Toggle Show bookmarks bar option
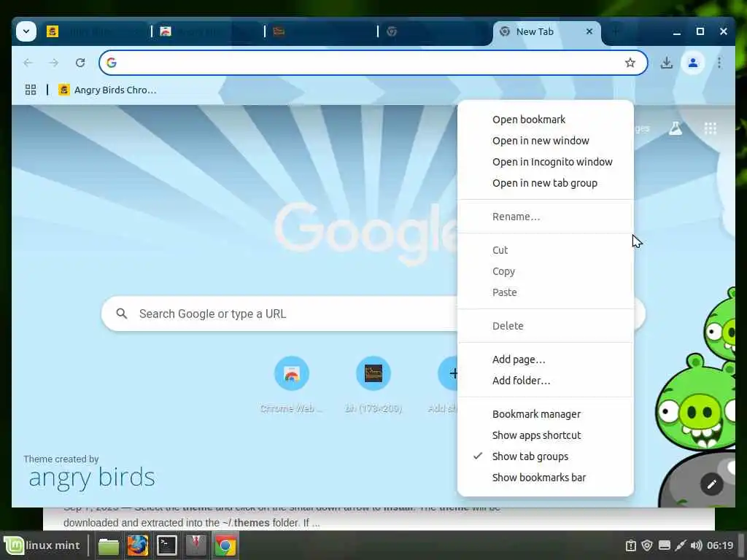The width and height of the screenshot is (747, 560). (545, 478)
